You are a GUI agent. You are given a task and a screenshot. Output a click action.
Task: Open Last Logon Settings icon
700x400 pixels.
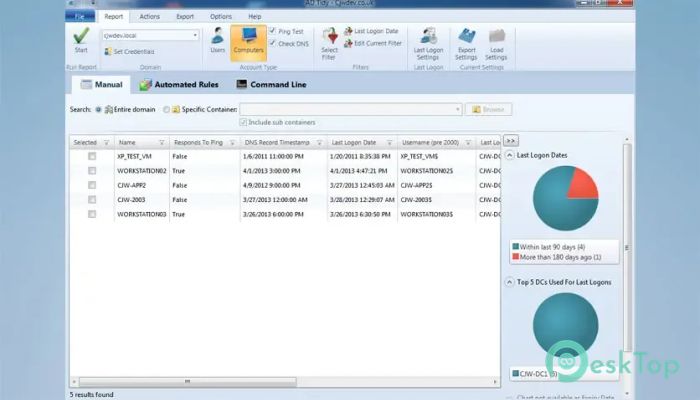pyautogui.click(x=429, y=36)
